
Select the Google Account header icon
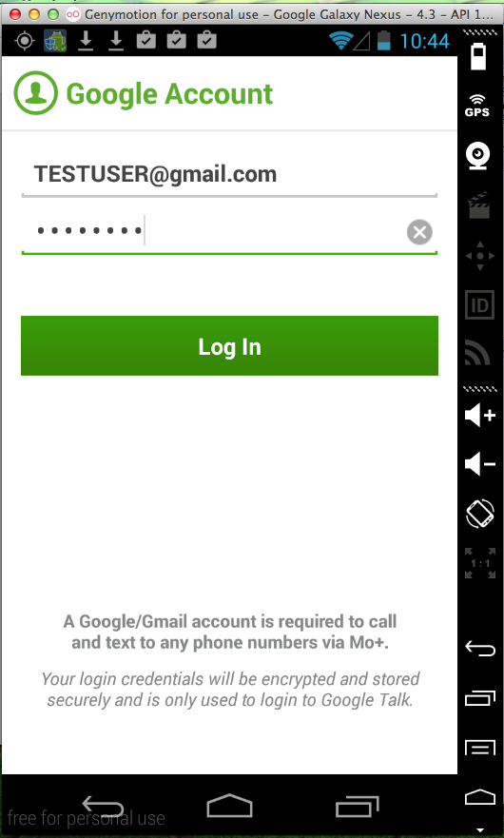click(x=35, y=93)
